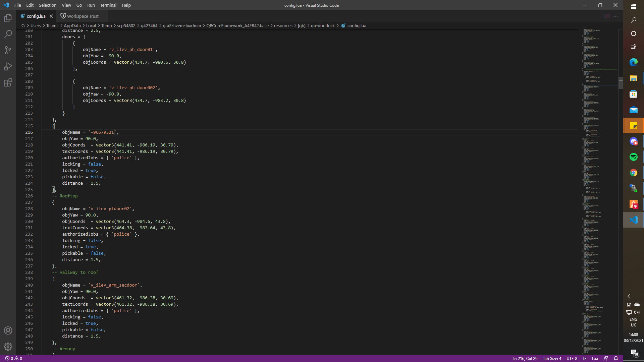Open the Extensions view

click(x=8, y=82)
